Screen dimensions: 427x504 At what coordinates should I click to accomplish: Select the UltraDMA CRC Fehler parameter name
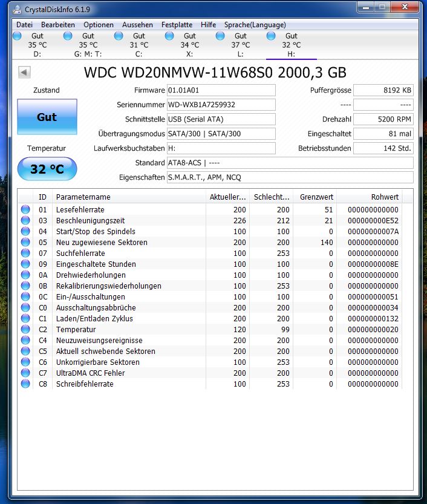[x=90, y=373]
